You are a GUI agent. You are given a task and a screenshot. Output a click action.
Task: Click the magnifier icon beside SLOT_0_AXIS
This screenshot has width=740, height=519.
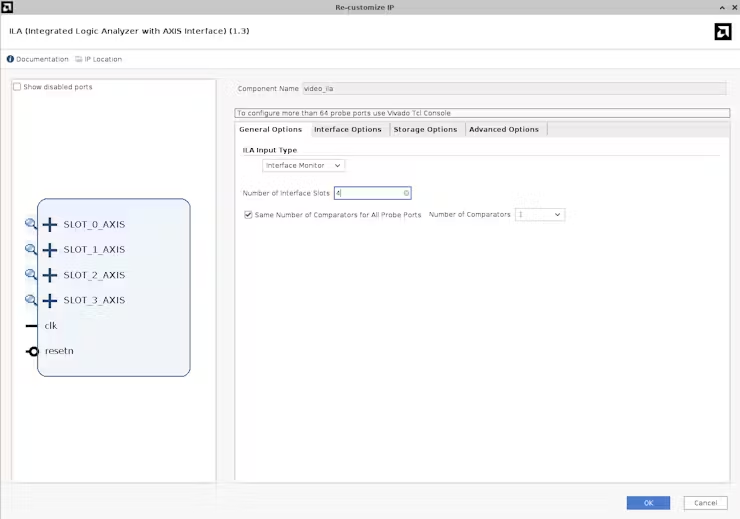click(x=31, y=224)
